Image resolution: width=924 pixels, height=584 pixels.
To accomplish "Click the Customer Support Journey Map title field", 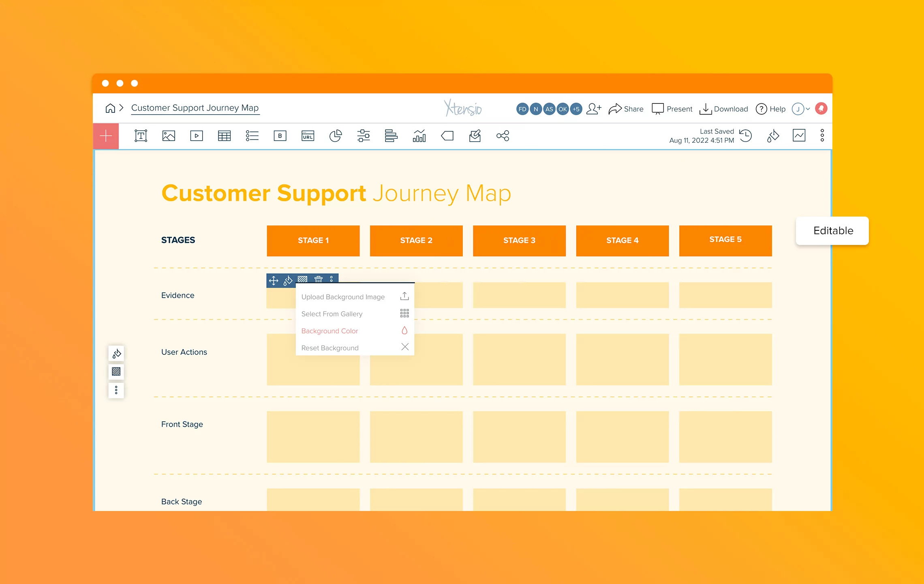I will tap(195, 108).
